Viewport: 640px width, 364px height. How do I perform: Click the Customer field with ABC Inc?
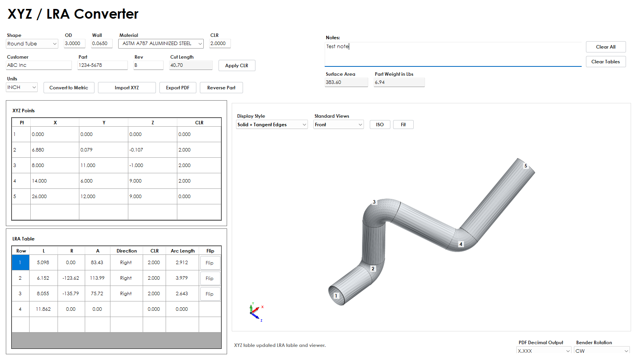tap(39, 65)
